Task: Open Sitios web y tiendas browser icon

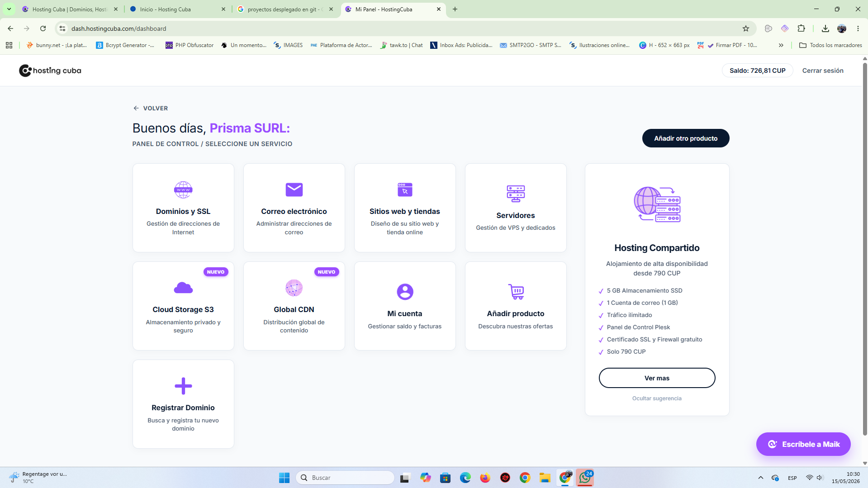Action: click(x=405, y=190)
